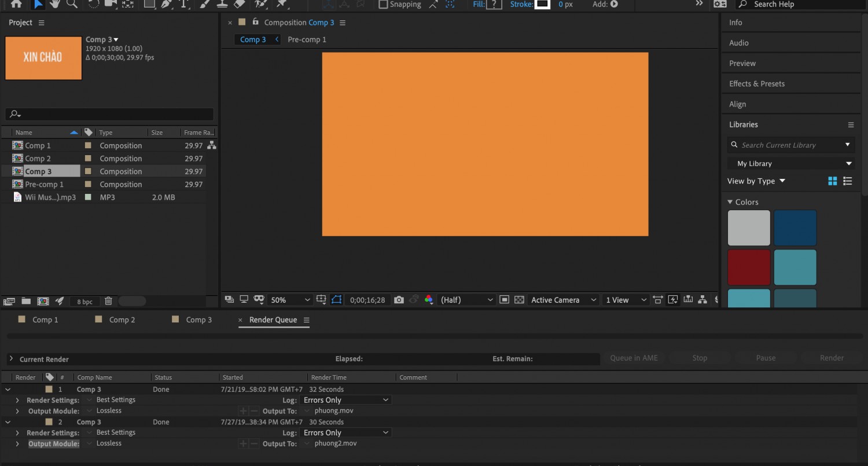Toggle the composition viewer lock icon
This screenshot has height=466, width=868.
(x=255, y=22)
